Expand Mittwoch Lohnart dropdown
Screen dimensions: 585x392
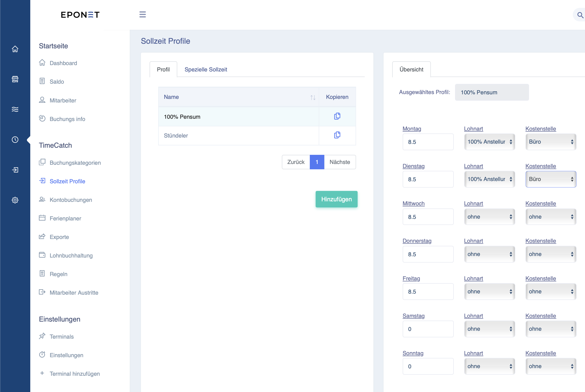(x=489, y=217)
